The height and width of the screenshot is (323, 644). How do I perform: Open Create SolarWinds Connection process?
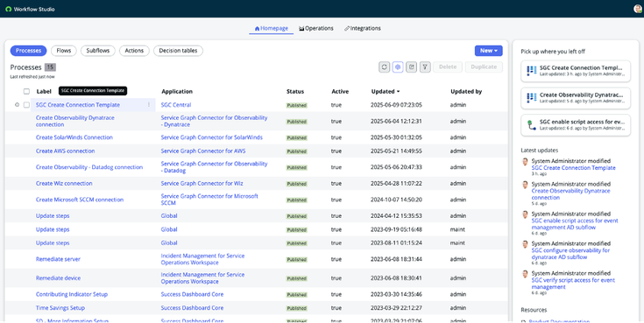pos(74,137)
